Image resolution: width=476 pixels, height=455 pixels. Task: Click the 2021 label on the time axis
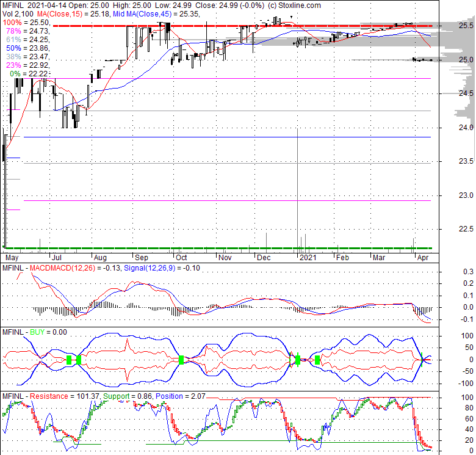308,258
